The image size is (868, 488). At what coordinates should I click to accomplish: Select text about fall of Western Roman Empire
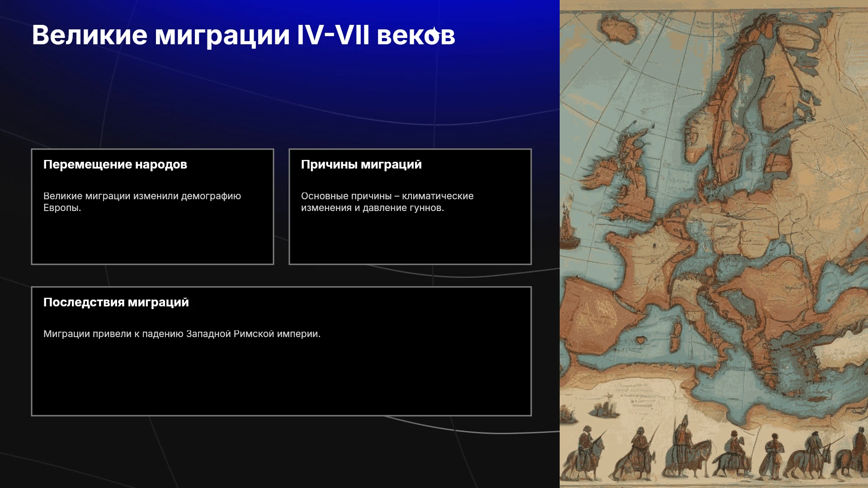tap(182, 334)
